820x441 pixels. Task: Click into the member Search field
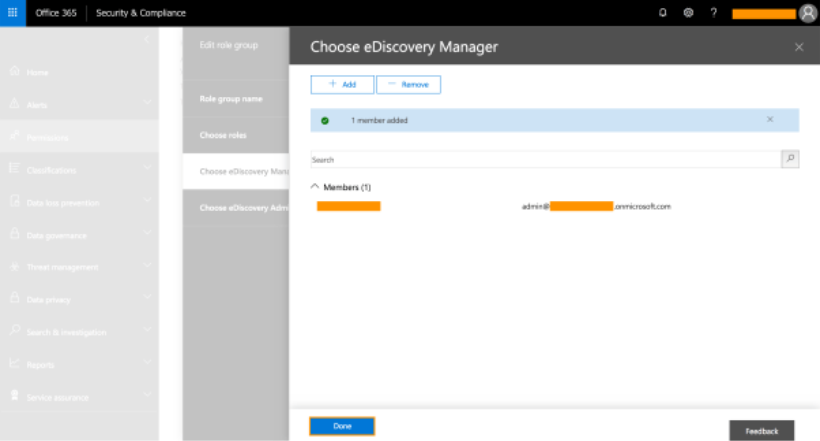click(545, 159)
